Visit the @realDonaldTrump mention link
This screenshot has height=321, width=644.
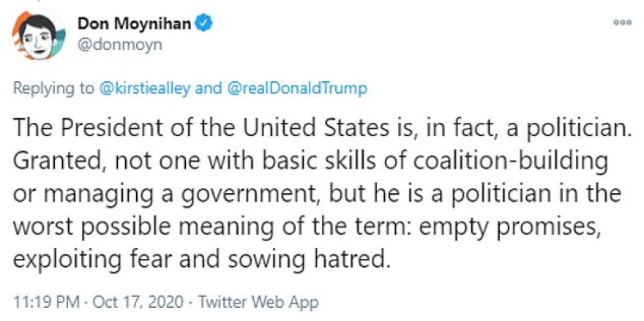point(296,88)
